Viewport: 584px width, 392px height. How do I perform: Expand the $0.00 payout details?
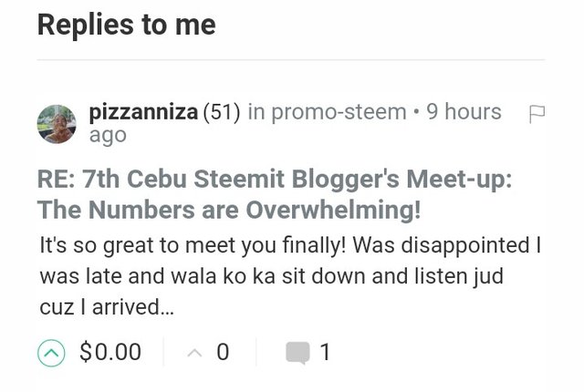pos(110,352)
